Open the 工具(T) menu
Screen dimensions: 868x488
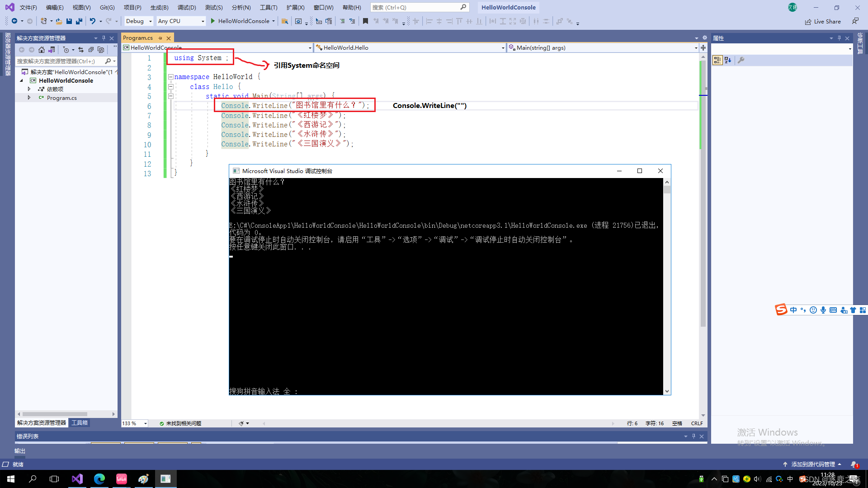[x=269, y=7]
